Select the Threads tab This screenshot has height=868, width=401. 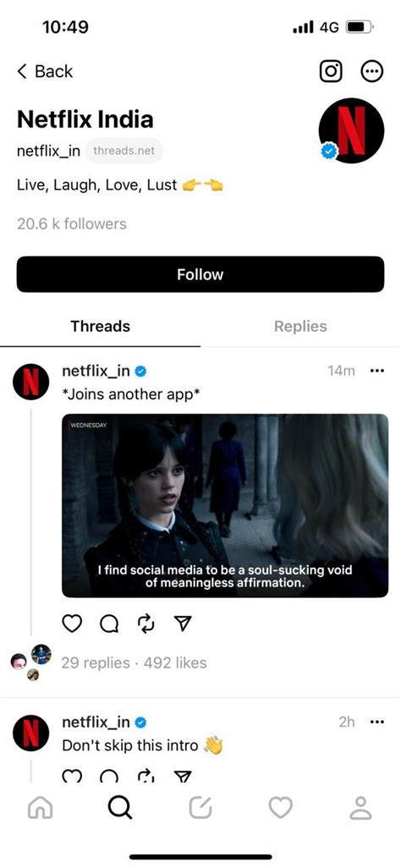pos(100,326)
